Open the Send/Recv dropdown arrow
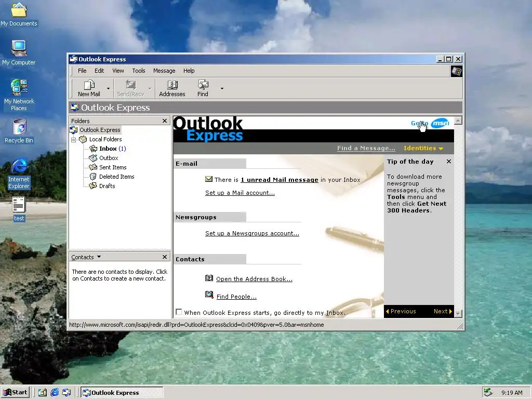This screenshot has width=532, height=399. (x=150, y=88)
